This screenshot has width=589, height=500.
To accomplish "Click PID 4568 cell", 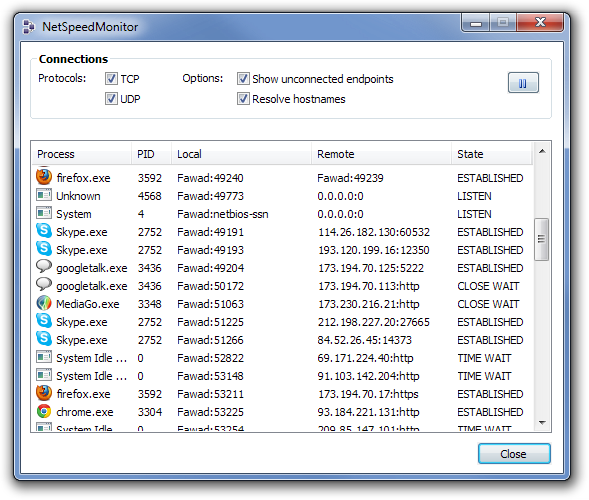I will [x=150, y=196].
